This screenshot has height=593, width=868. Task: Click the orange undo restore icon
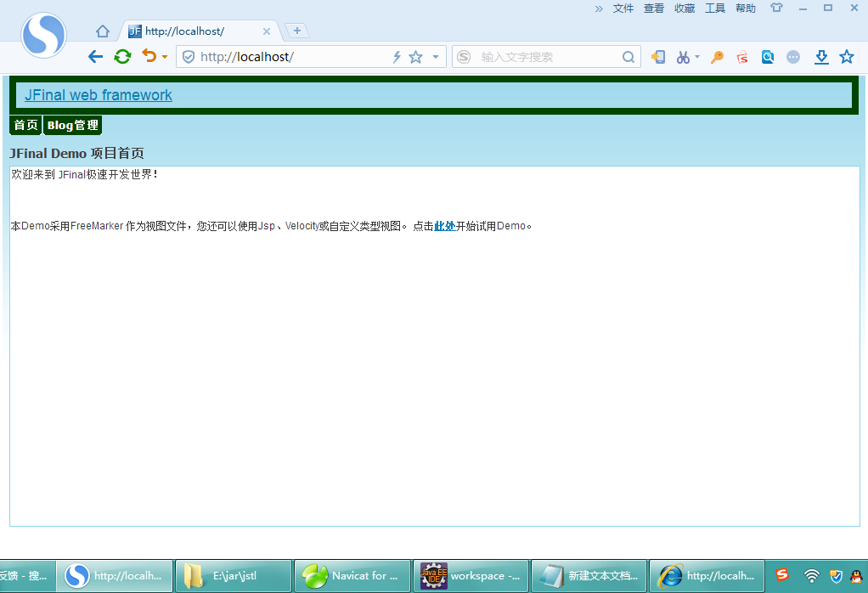149,56
